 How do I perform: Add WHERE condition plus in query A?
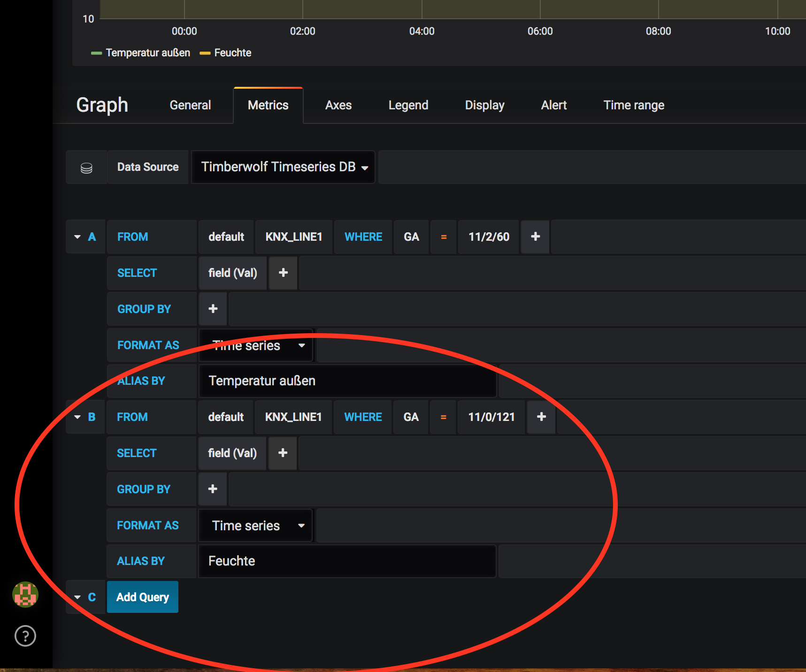point(535,237)
